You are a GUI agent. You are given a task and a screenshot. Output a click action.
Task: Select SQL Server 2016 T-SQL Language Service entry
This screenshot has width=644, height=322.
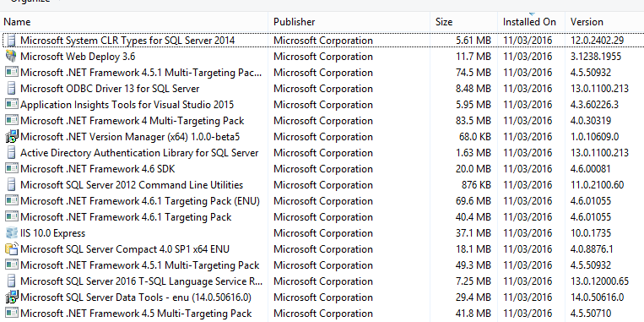(x=141, y=281)
